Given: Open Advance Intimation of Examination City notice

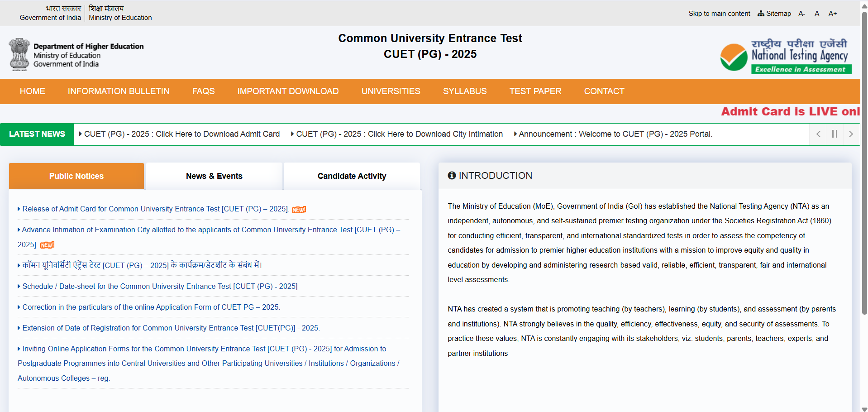Looking at the screenshot, I should point(209,237).
